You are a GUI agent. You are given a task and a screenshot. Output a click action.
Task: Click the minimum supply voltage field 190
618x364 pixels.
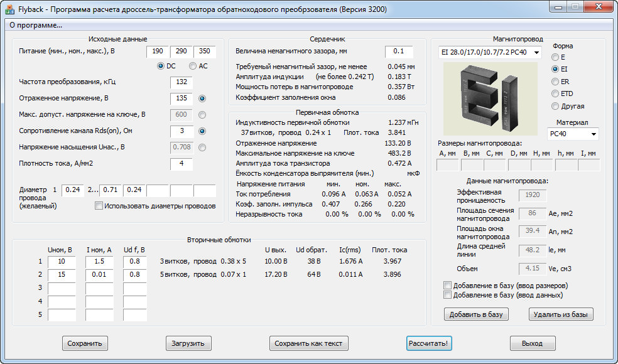158,51
